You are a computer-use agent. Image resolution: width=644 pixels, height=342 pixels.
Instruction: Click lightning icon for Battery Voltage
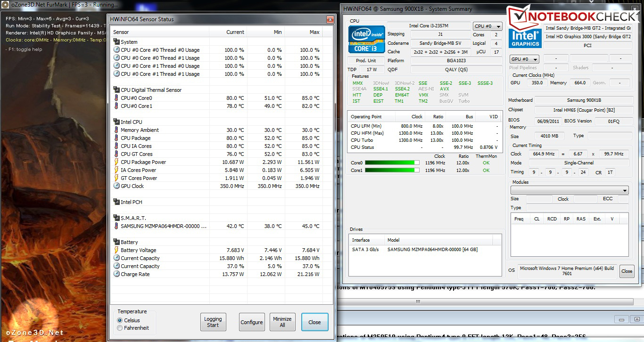[x=116, y=250]
